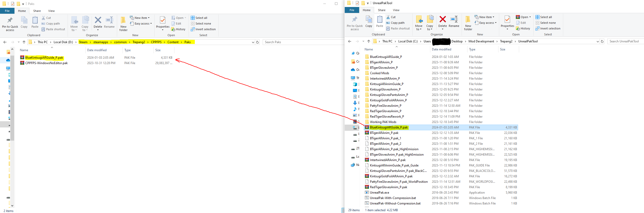644x213 pixels.
Task: Open File tab in Paks window
Action: point(7,11)
